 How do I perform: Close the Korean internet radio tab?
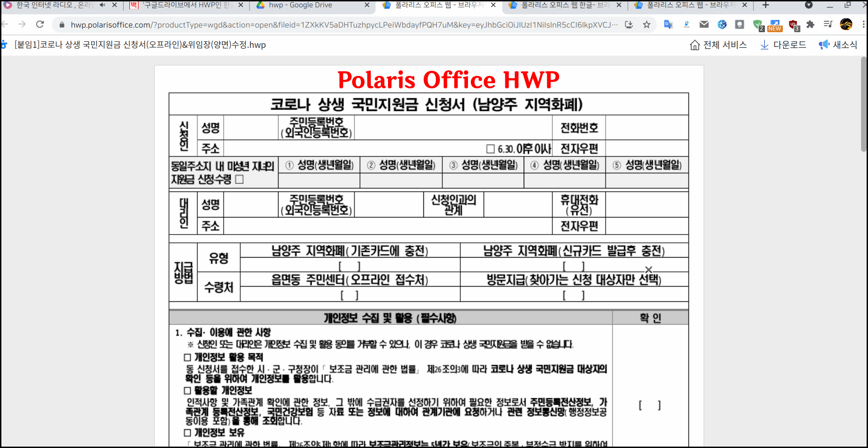pos(115,5)
